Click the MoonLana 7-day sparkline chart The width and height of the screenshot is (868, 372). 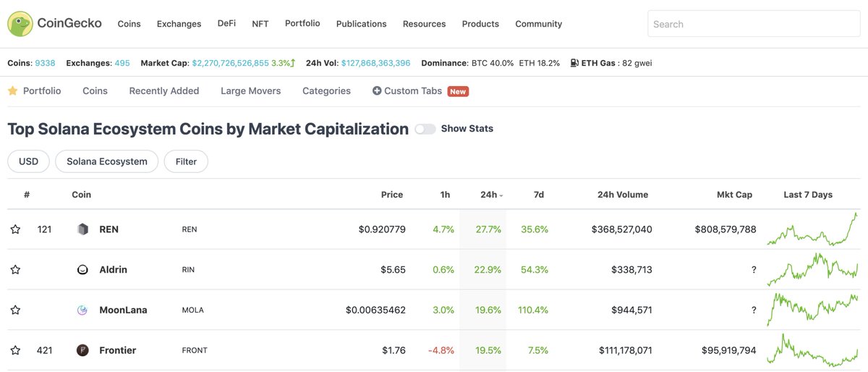[812, 310]
